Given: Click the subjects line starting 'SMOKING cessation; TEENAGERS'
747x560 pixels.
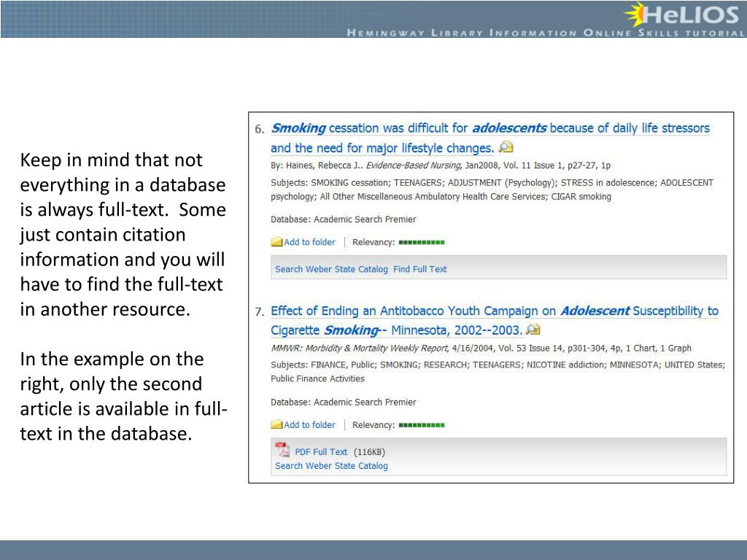Looking at the screenshot, I should [492, 190].
